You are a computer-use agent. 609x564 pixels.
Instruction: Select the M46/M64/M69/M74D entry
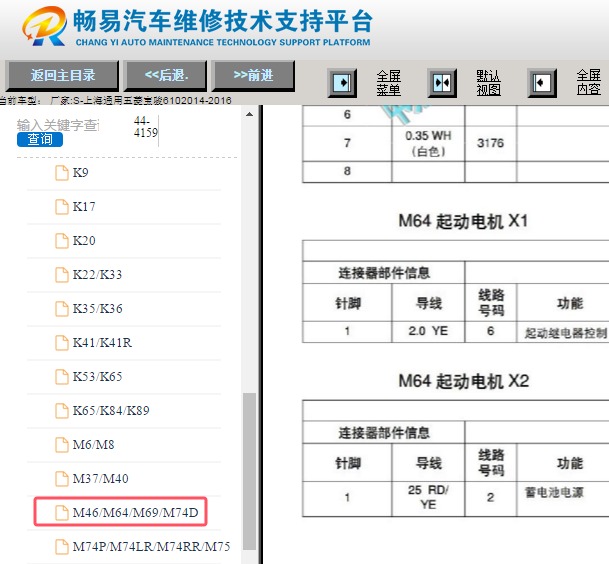[x=136, y=512]
